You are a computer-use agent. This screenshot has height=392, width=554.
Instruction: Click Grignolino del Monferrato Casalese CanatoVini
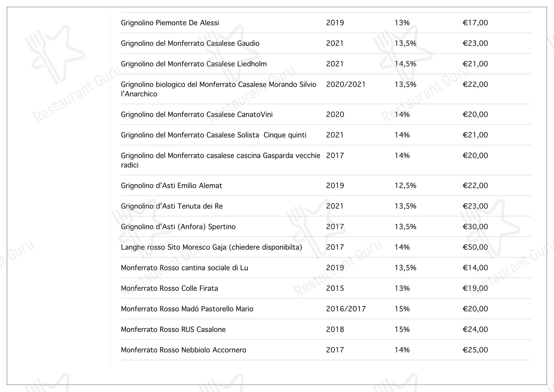click(x=197, y=114)
